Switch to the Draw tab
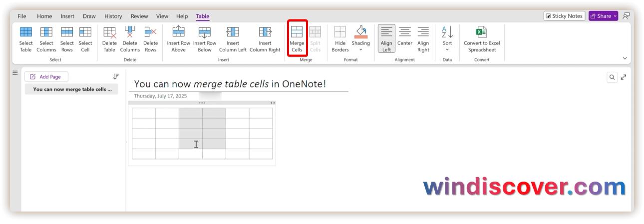The image size is (644, 224). pos(89,16)
